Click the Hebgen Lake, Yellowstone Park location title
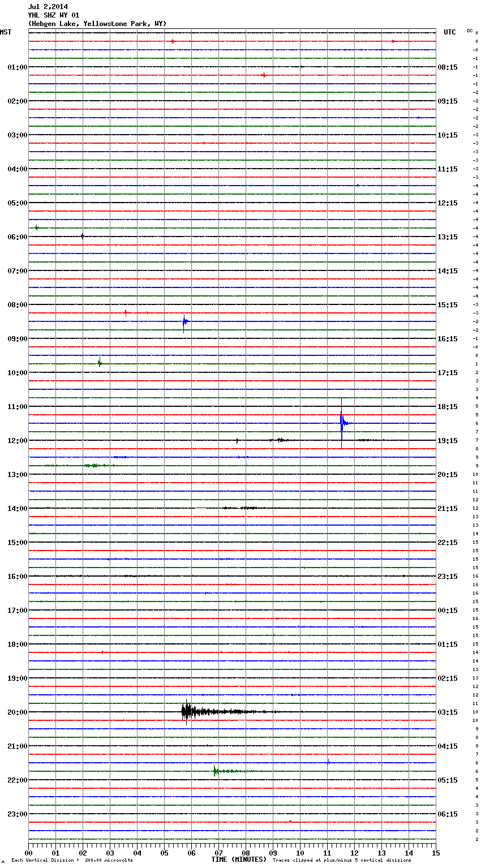 click(97, 24)
